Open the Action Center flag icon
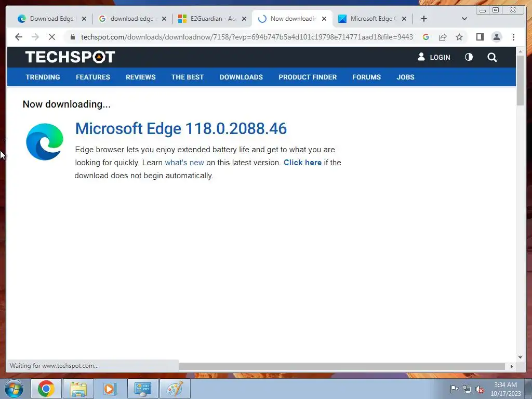This screenshot has height=399, width=532. point(454,389)
